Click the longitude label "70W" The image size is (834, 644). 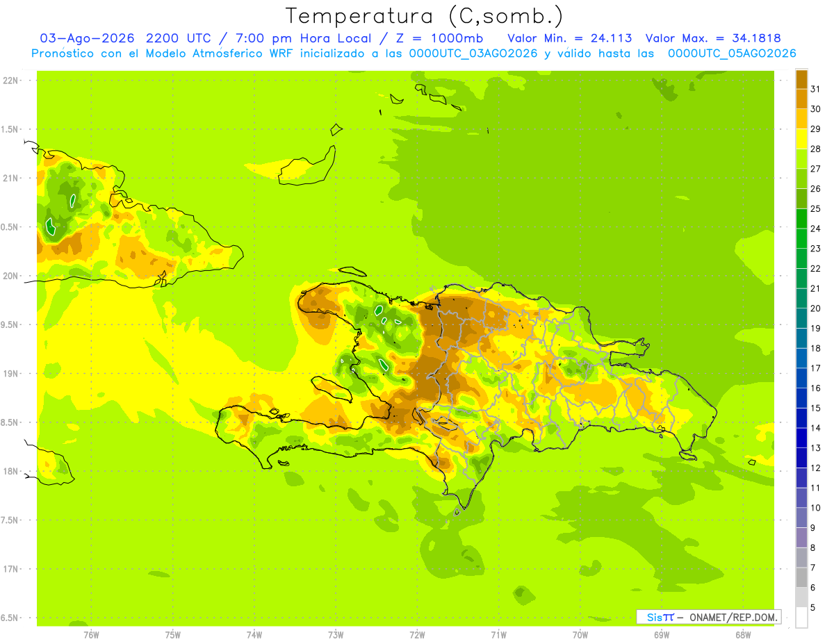point(580,634)
